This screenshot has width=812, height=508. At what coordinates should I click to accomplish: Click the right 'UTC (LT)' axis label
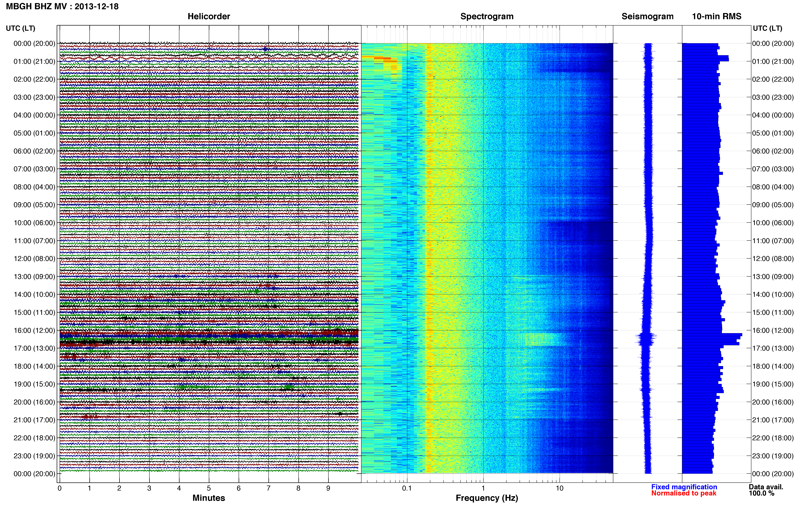tap(767, 28)
